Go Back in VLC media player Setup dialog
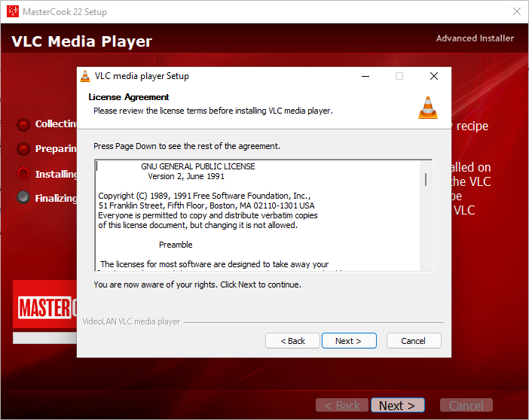 (x=292, y=341)
